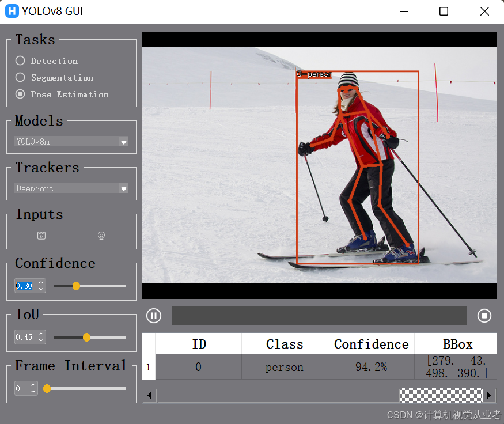Click the BBox cell [279. 43. 498. 390.]
This screenshot has height=424, width=504.
click(456, 367)
